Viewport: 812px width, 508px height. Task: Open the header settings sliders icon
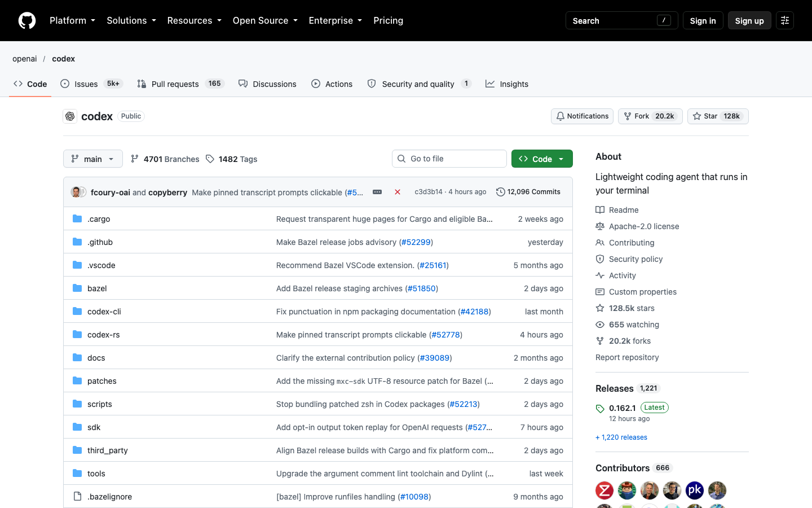coord(785,20)
